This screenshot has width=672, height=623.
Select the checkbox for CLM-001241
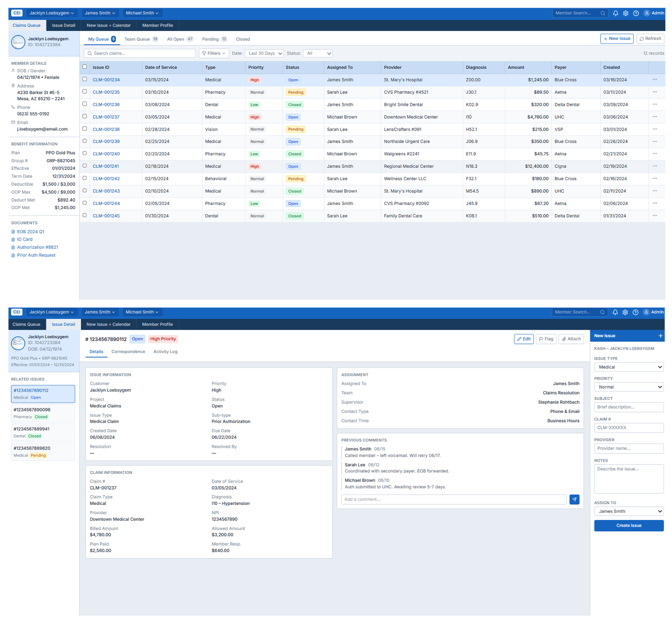pos(84,166)
